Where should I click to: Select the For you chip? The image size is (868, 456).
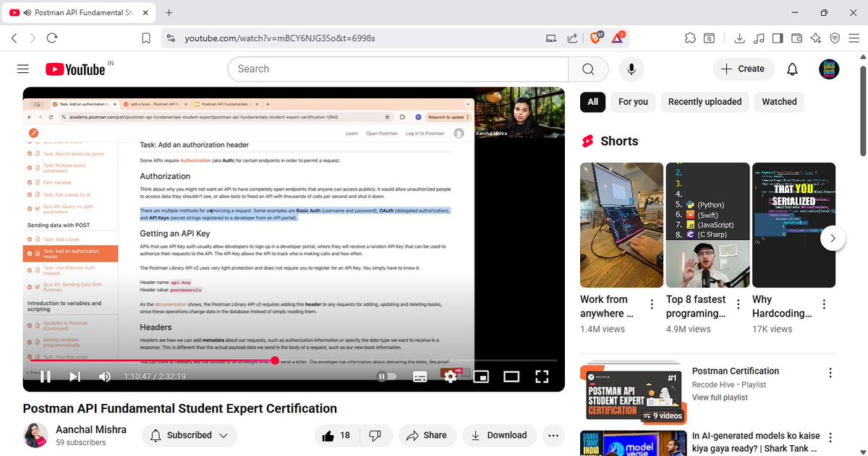pos(633,102)
